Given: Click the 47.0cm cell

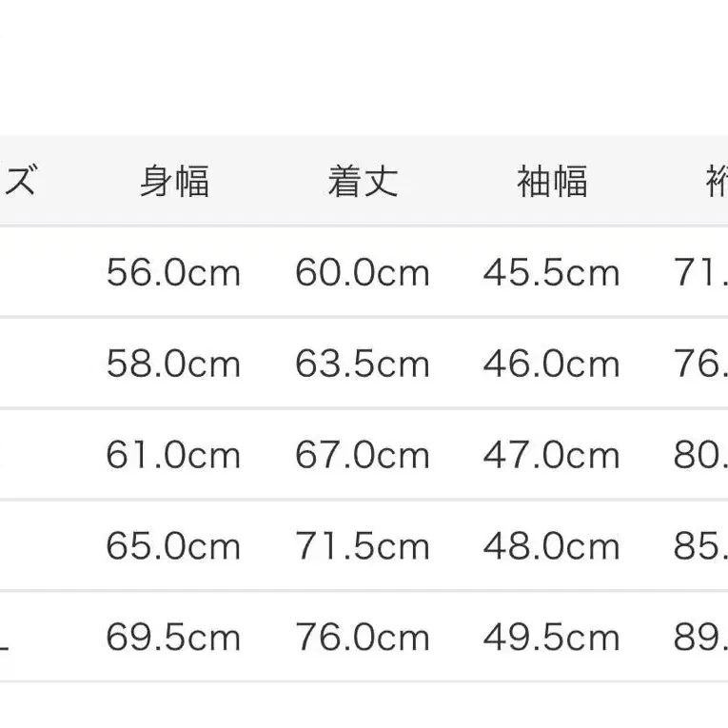Looking at the screenshot, I should point(552,456).
